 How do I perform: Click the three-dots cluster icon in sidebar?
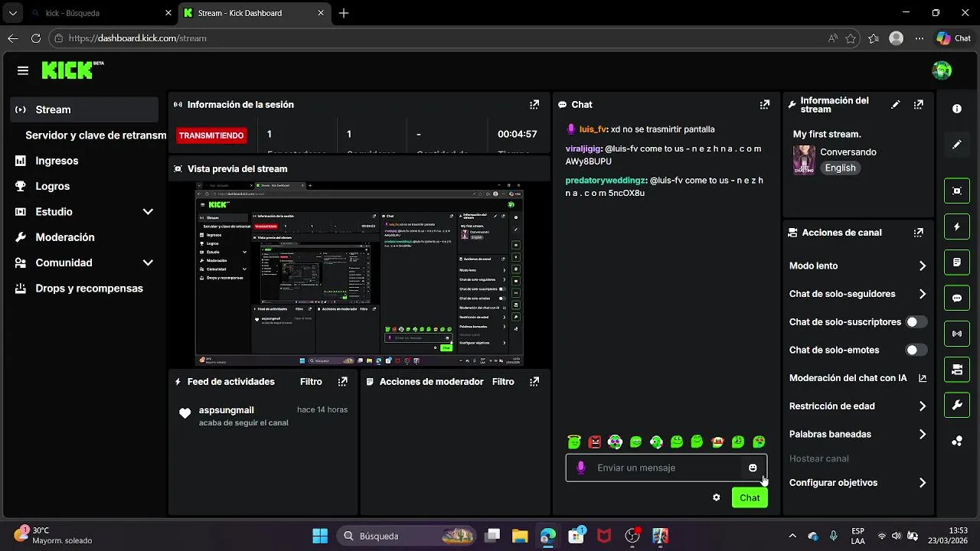pyautogui.click(x=957, y=441)
